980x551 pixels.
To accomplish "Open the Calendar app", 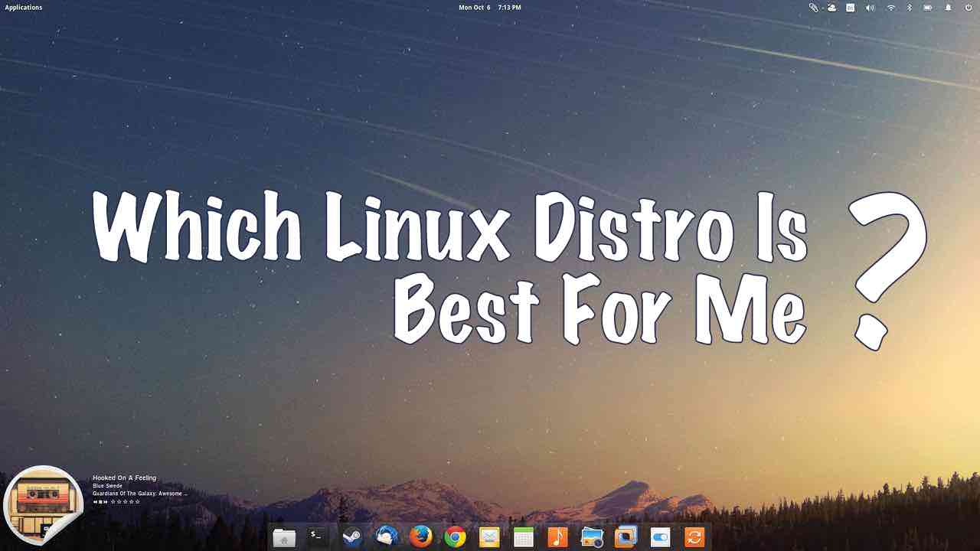I will click(x=523, y=537).
